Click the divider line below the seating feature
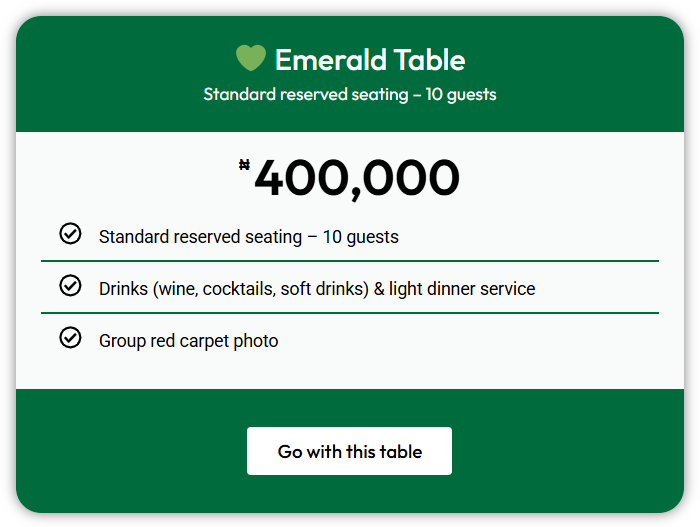The width and height of the screenshot is (700, 527). coord(350,261)
